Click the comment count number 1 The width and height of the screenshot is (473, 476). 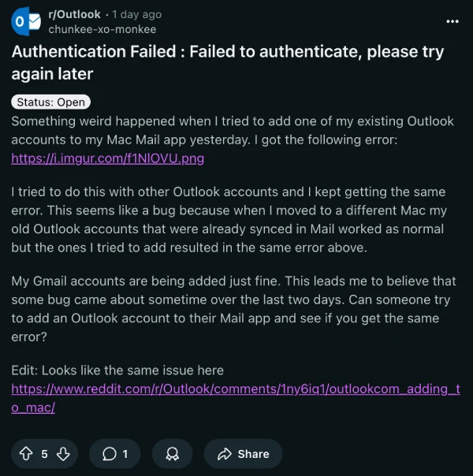point(125,454)
